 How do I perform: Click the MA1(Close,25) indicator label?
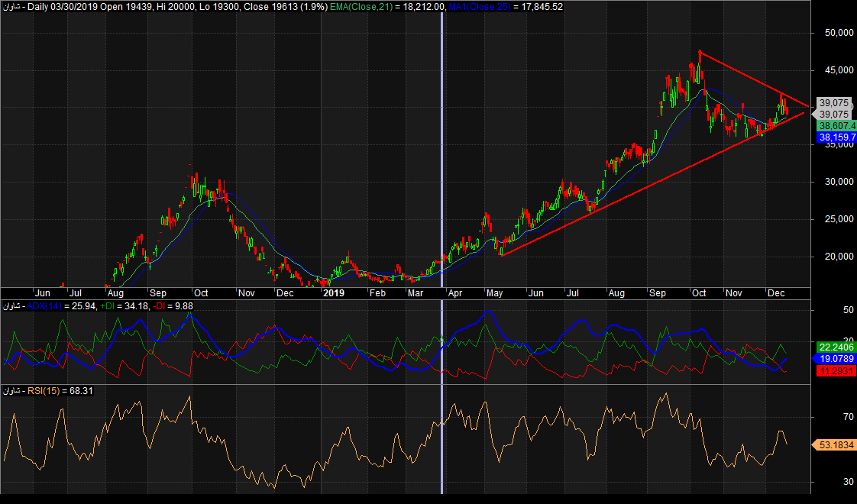(x=480, y=7)
